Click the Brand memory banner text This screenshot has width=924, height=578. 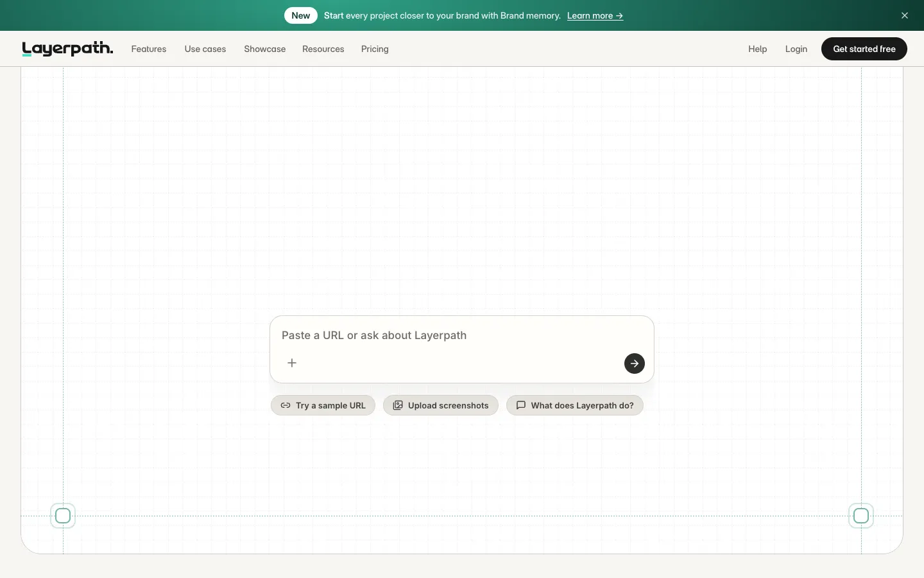[442, 15]
